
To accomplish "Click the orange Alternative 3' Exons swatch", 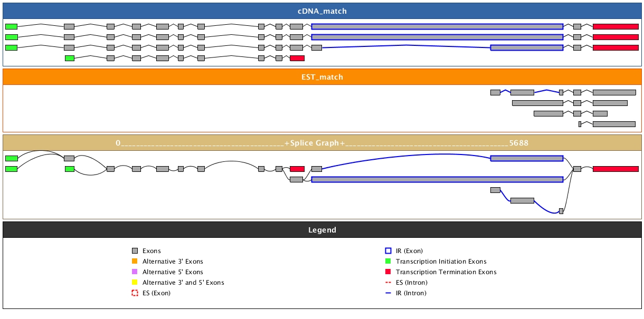I will point(135,262).
